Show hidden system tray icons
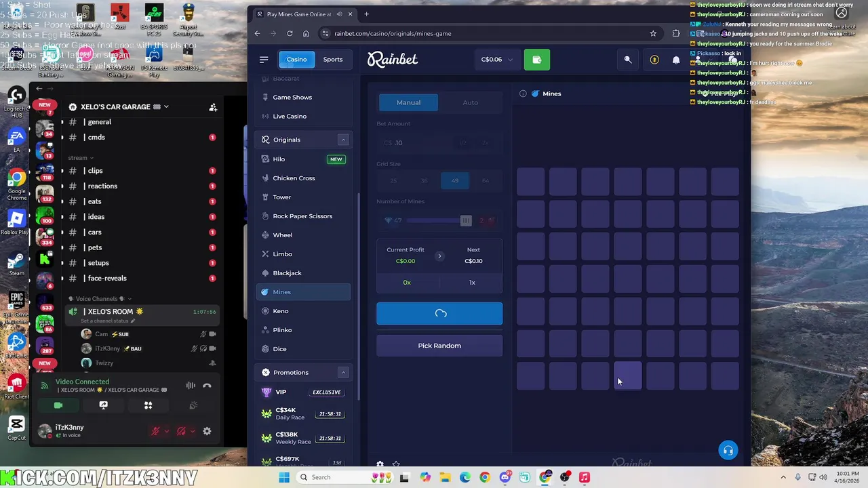 (783, 477)
